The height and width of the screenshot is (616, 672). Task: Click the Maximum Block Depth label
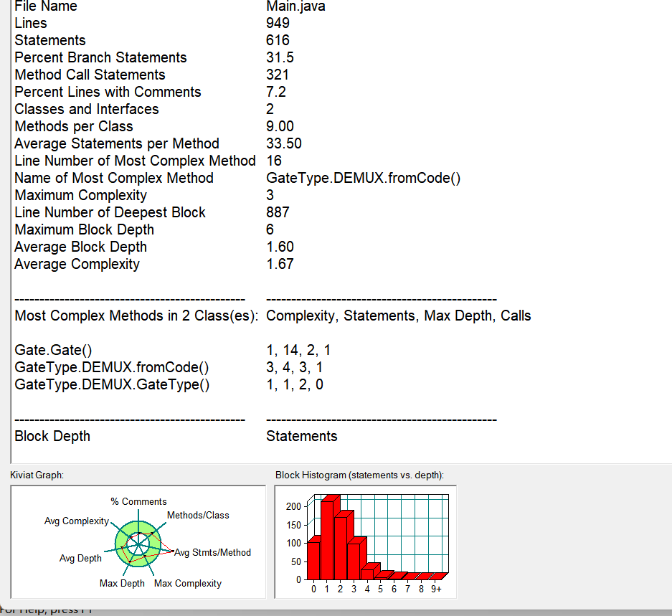click(x=84, y=229)
